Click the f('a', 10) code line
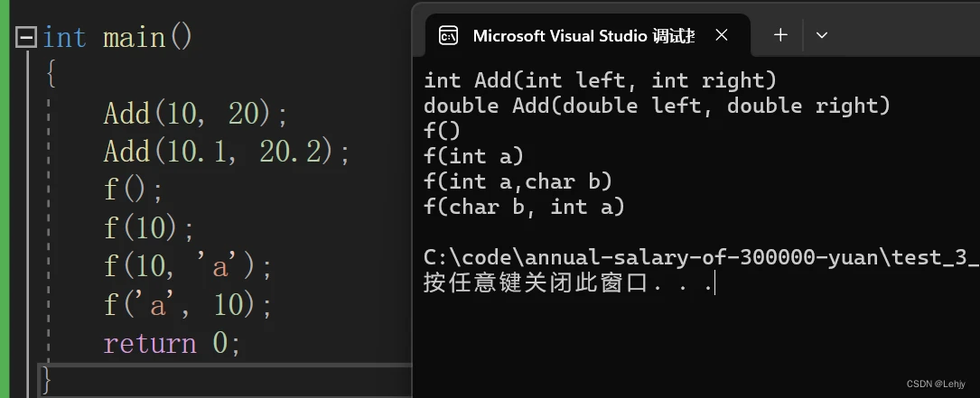Image resolution: width=980 pixels, height=398 pixels. [x=188, y=305]
